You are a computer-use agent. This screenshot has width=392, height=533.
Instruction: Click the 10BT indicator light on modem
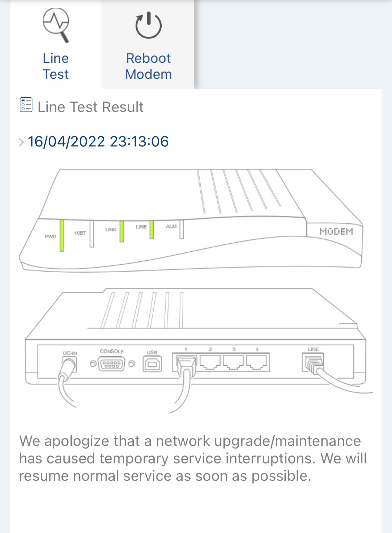pyautogui.click(x=92, y=234)
